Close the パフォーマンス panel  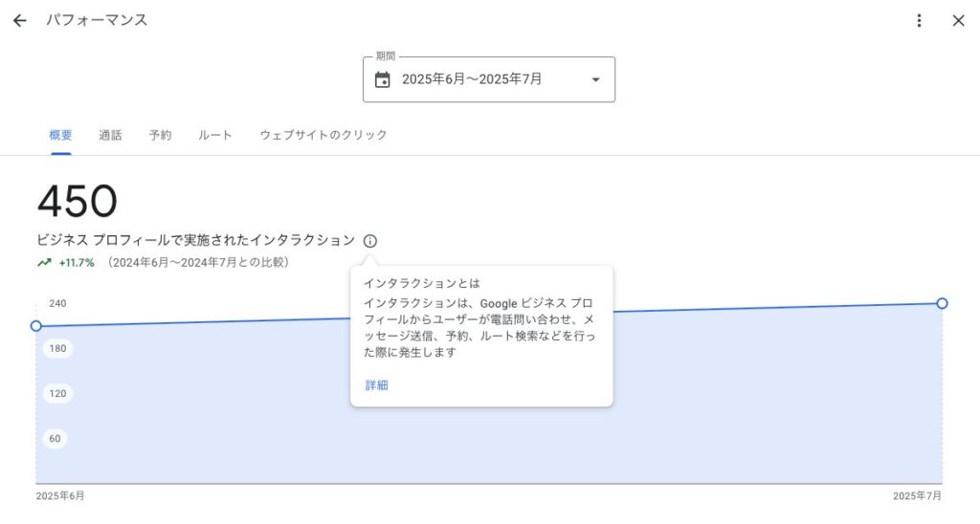tap(958, 21)
